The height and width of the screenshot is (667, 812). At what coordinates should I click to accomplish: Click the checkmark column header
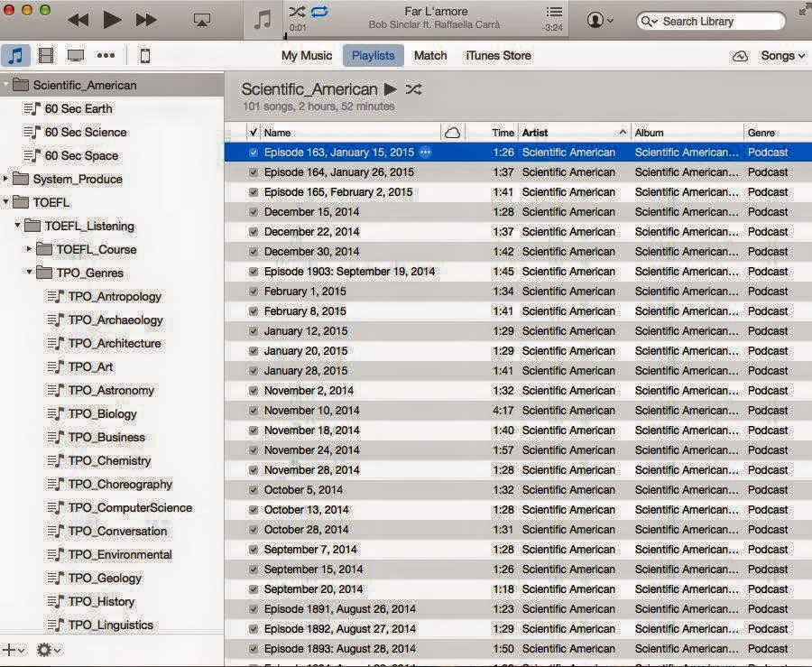pyautogui.click(x=254, y=133)
